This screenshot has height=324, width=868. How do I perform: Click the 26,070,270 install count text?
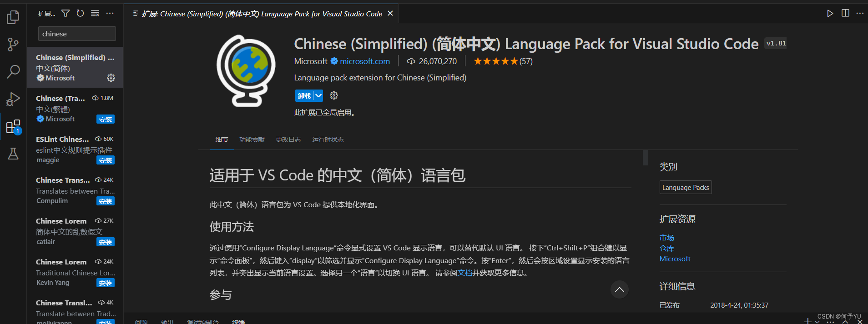438,61
